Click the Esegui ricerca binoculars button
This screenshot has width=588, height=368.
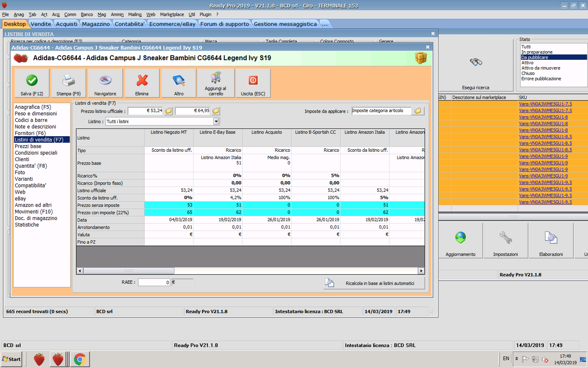point(476,66)
